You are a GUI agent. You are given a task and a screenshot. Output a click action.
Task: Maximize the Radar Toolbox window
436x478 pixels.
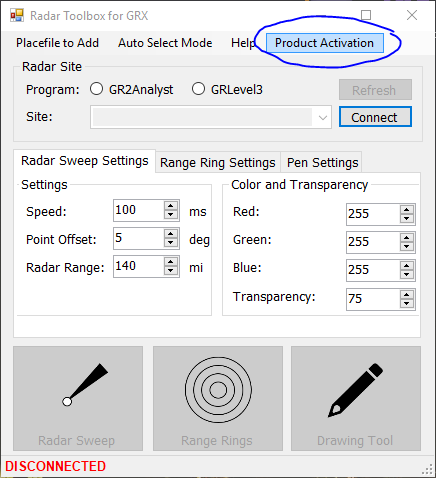click(x=366, y=15)
